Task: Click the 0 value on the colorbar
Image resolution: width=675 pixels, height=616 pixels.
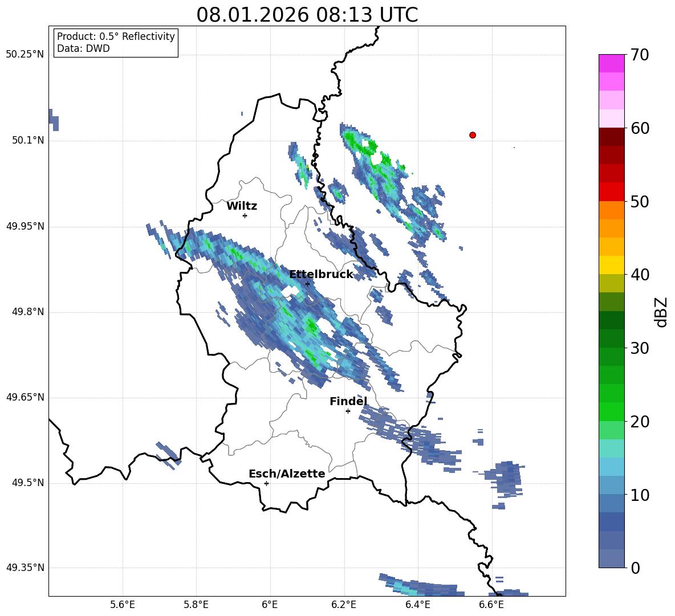Action: point(635,568)
